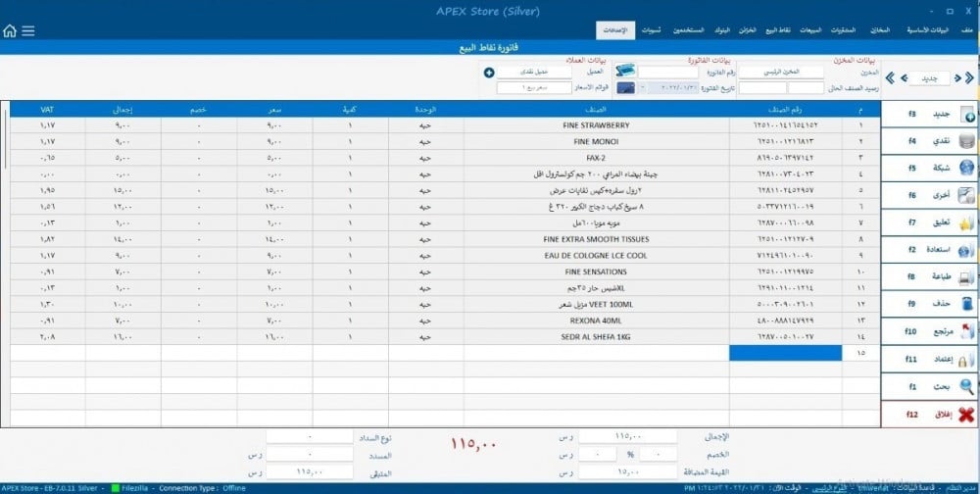The height and width of the screenshot is (494, 980).
Task: Click the approve (إعتماد) F11 lock icon
Action: [x=965, y=360]
